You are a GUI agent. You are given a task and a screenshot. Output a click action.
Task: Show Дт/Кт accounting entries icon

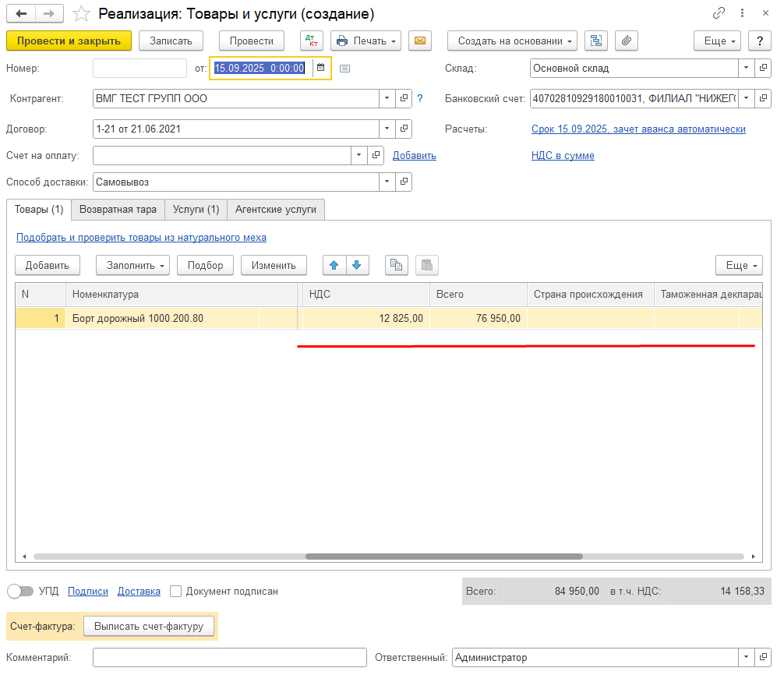(x=312, y=41)
